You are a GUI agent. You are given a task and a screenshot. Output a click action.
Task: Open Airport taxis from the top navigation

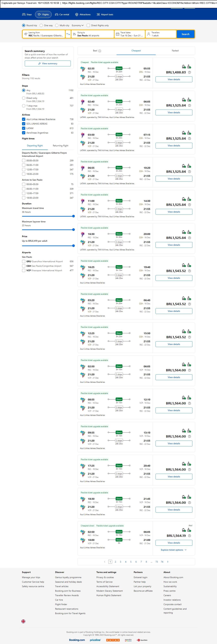pyautogui.click(x=105, y=14)
